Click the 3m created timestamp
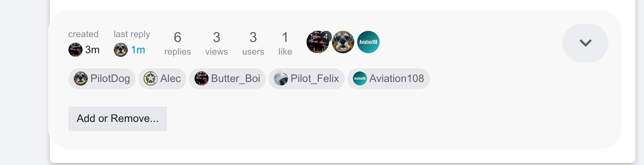The width and height of the screenshot is (644, 165). click(x=92, y=50)
